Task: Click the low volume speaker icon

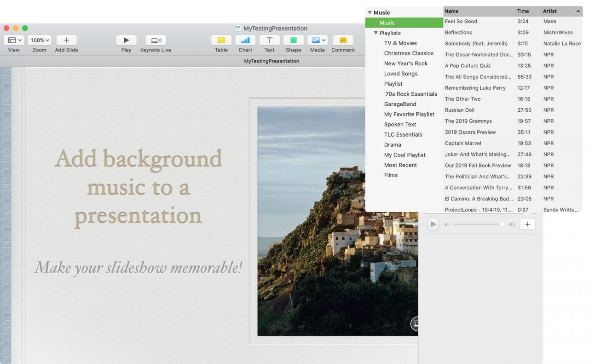Action: (446, 224)
